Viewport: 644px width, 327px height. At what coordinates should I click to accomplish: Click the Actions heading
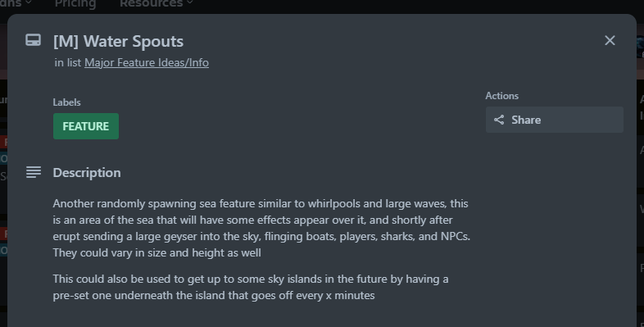[x=502, y=96]
